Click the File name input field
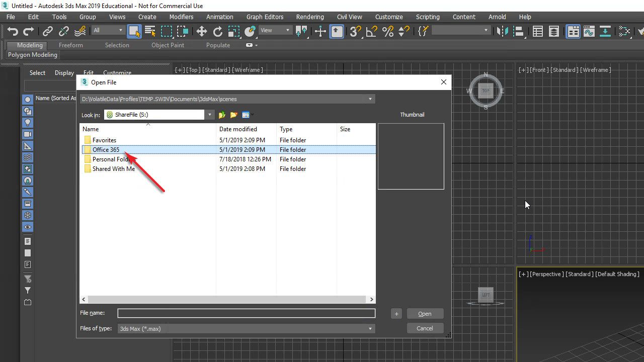644x362 pixels. (247, 313)
